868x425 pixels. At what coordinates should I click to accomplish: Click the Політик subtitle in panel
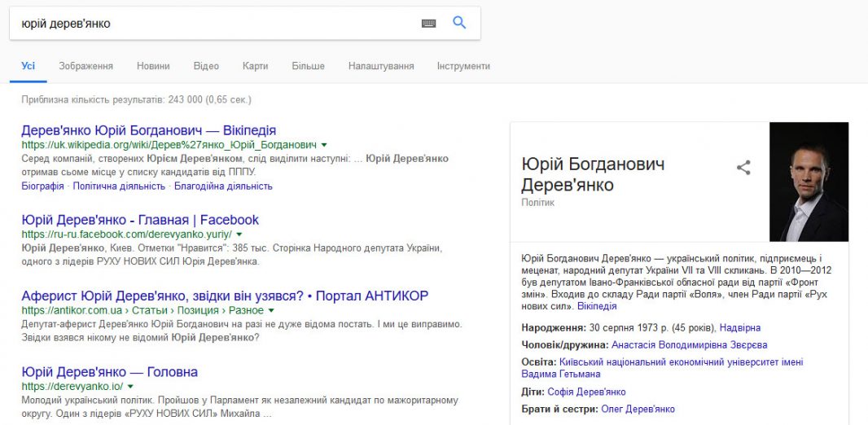point(537,203)
